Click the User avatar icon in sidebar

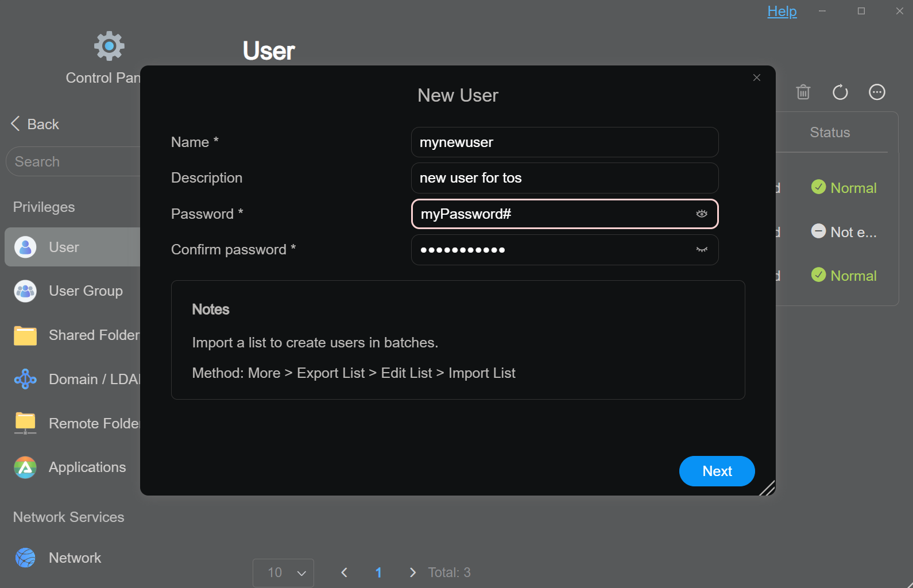click(x=25, y=247)
